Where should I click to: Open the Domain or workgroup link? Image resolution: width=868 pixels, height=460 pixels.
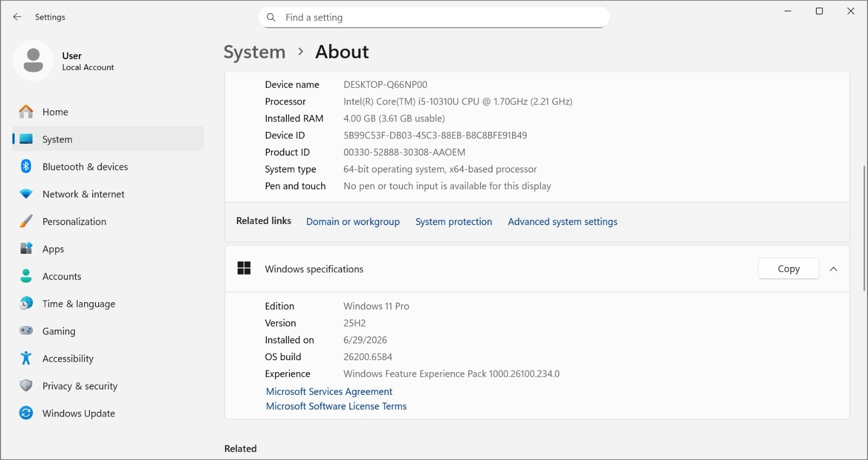coord(353,222)
